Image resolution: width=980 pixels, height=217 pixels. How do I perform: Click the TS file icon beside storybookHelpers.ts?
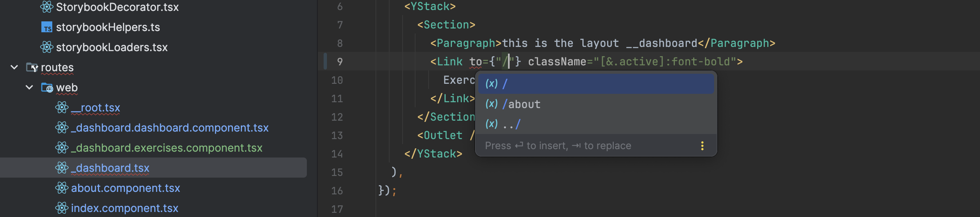47,27
